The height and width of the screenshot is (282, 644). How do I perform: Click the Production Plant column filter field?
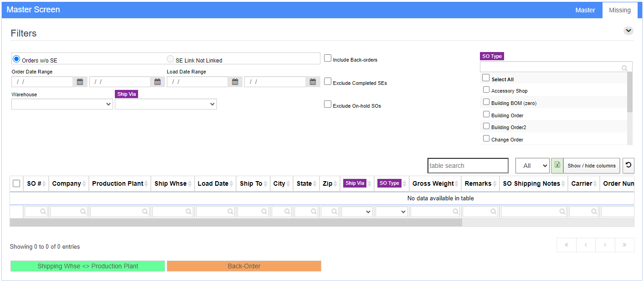pyautogui.click(x=120, y=212)
